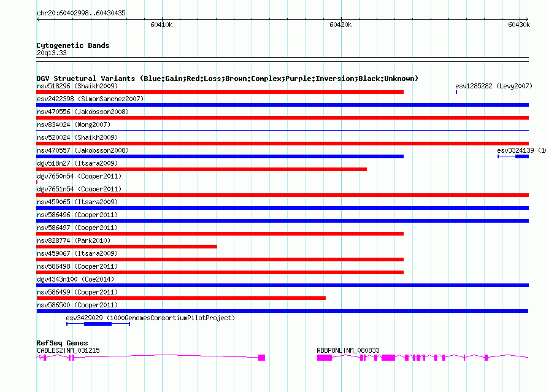Open nsv586499 (Cooper2011) variant label
The height and width of the screenshot is (392, 546).
77,292
